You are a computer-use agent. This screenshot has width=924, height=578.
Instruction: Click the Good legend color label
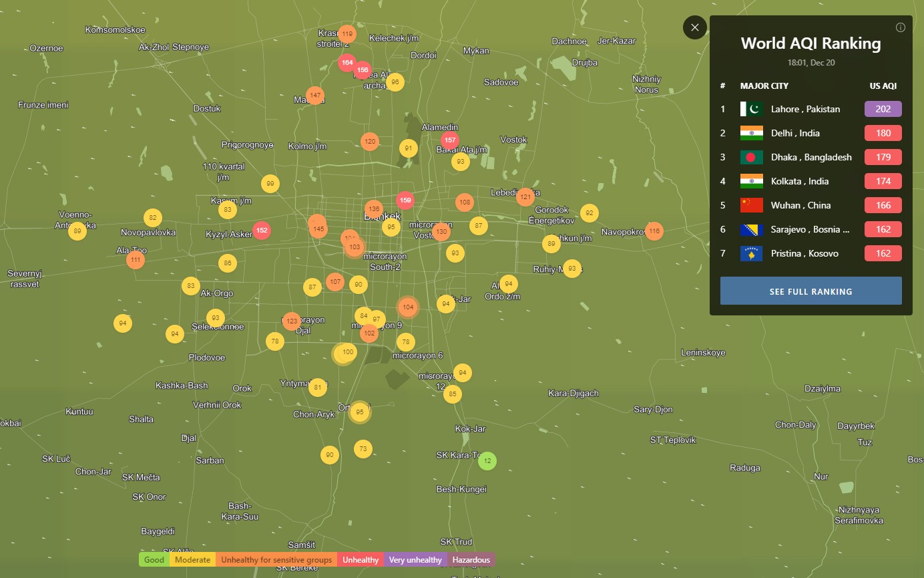pyautogui.click(x=154, y=560)
